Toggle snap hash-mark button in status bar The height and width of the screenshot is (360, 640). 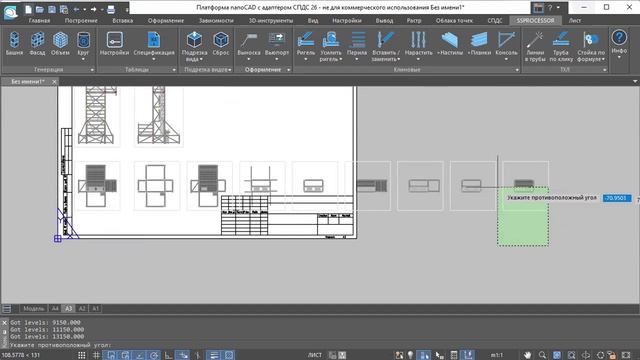click(96, 355)
